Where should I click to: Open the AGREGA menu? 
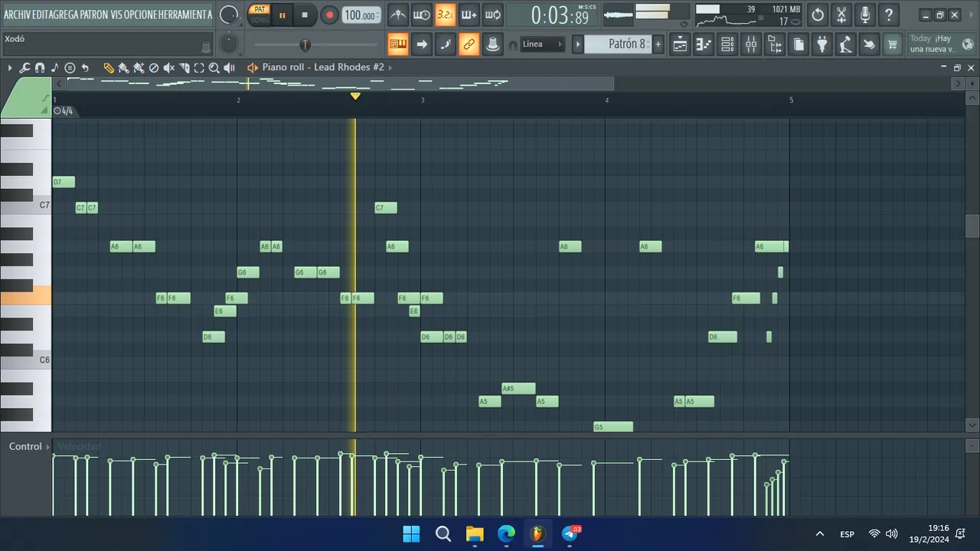[x=65, y=15]
